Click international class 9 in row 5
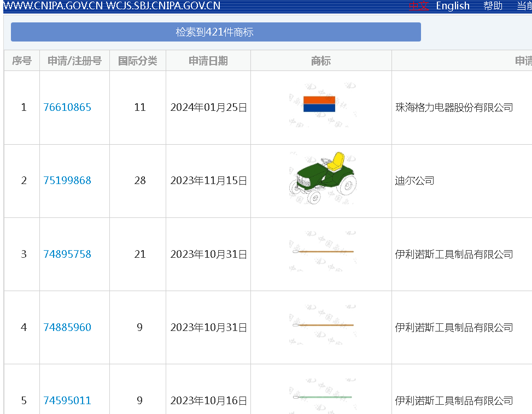The width and height of the screenshot is (532, 414). [x=139, y=400]
